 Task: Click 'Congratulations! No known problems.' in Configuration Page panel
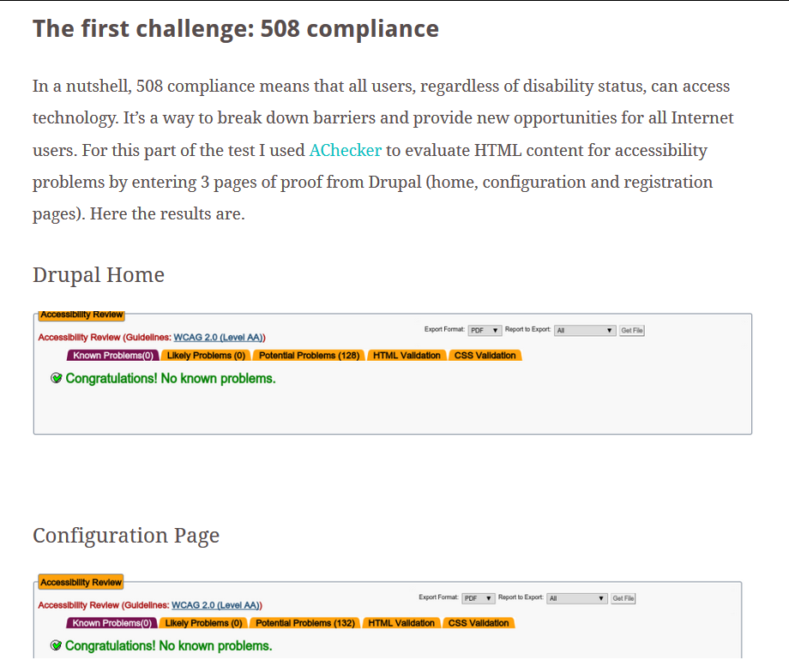click(x=169, y=646)
